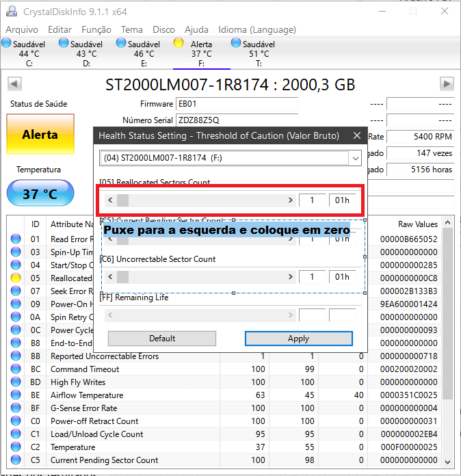Click the Firmware field EB01
Viewport: 461px width, 476px height.
point(237,104)
